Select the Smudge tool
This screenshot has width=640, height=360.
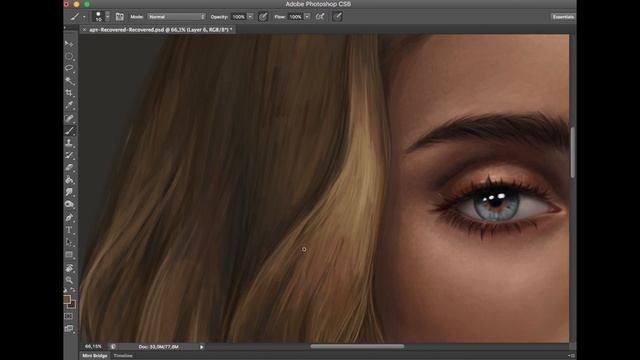[x=69, y=192]
